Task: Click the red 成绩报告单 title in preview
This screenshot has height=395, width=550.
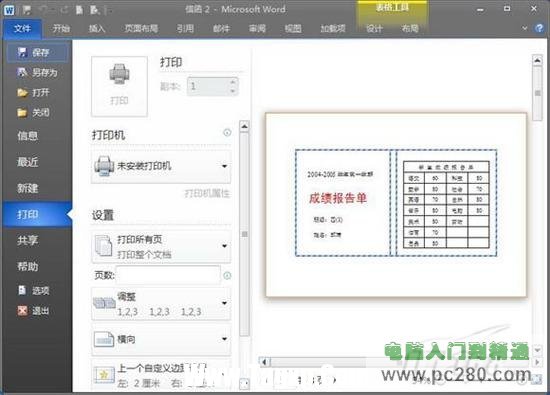Action: (338, 198)
